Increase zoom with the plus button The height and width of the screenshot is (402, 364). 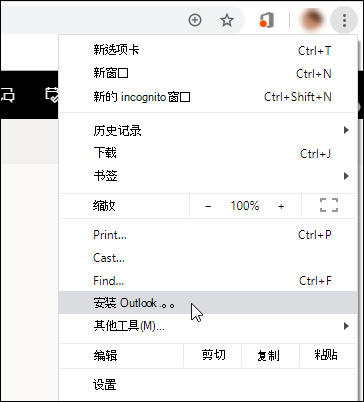click(281, 206)
